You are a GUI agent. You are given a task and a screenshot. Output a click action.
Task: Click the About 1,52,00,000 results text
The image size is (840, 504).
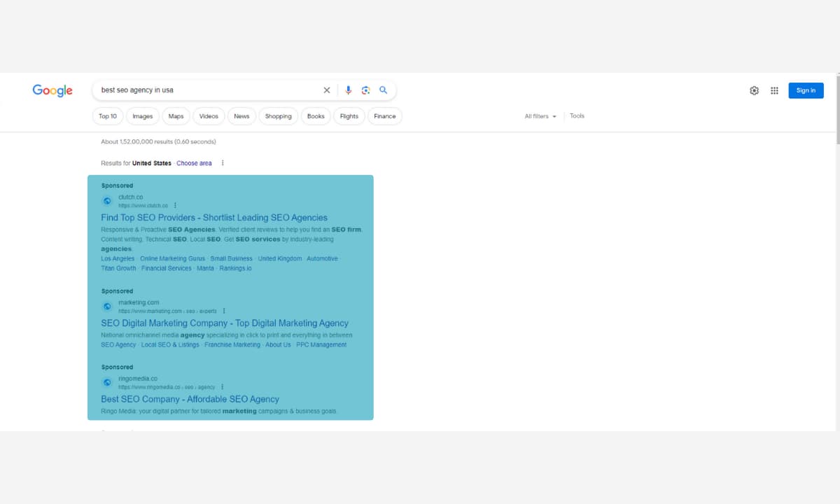(x=158, y=141)
